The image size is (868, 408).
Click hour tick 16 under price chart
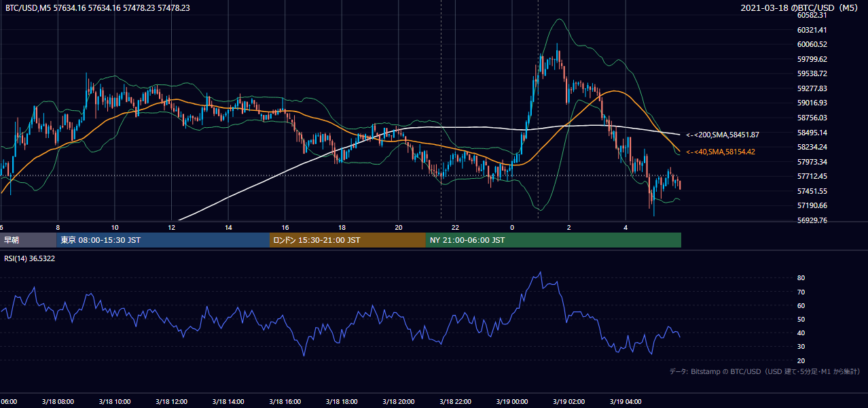pyautogui.click(x=285, y=228)
